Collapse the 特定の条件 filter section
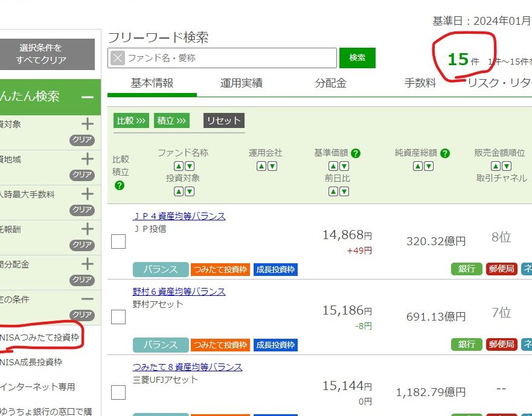This screenshot has width=532, height=416. coord(88,299)
